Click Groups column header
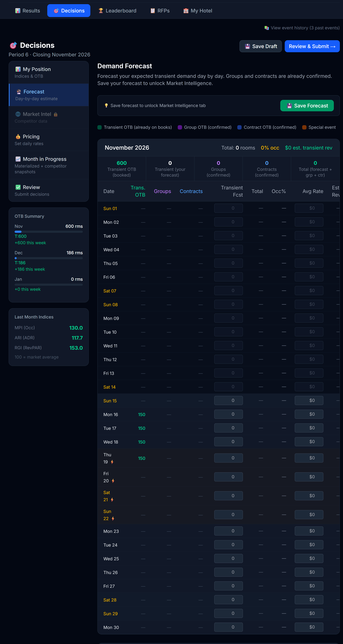Image resolution: width=343 pixels, height=644 pixels. pyautogui.click(x=162, y=191)
